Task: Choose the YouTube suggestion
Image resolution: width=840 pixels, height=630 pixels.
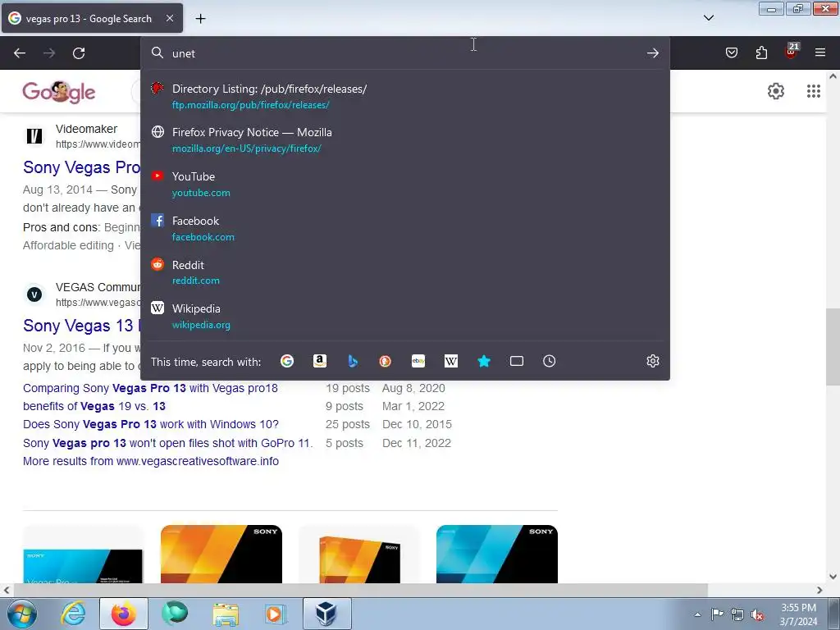Action: pos(405,184)
